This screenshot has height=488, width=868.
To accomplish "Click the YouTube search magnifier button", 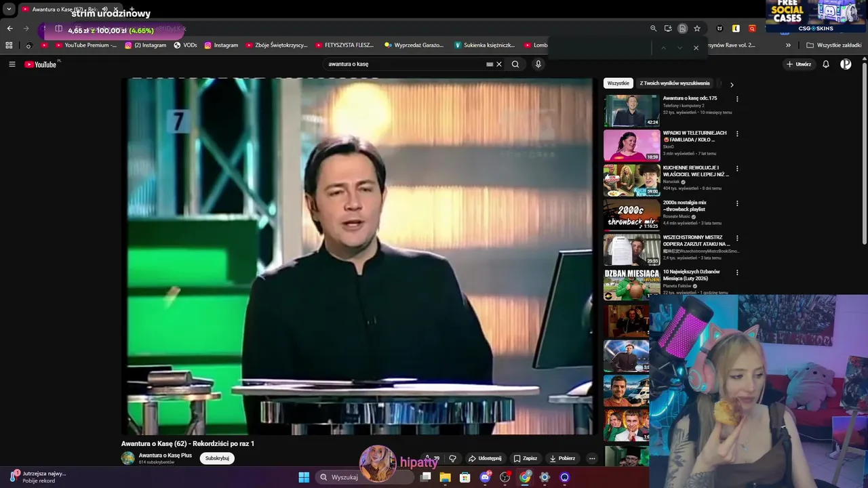I will (x=515, y=64).
